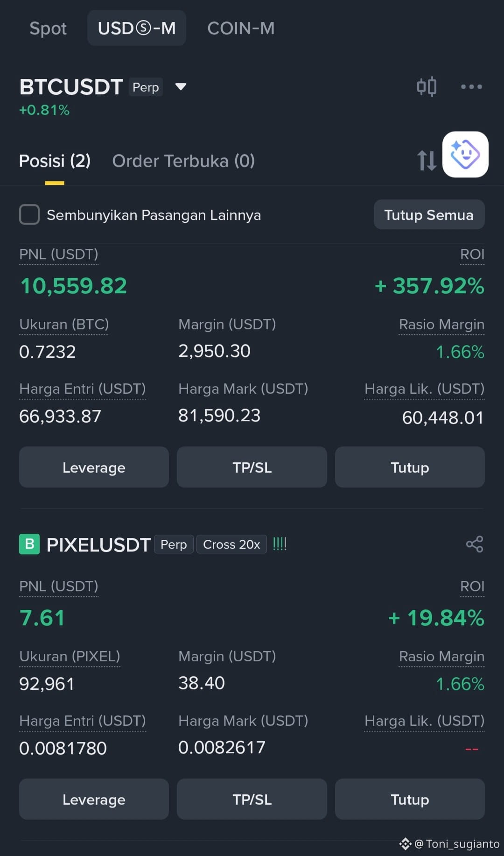504x856 pixels.
Task: Click the Tutup Semua button
Action: (x=429, y=215)
